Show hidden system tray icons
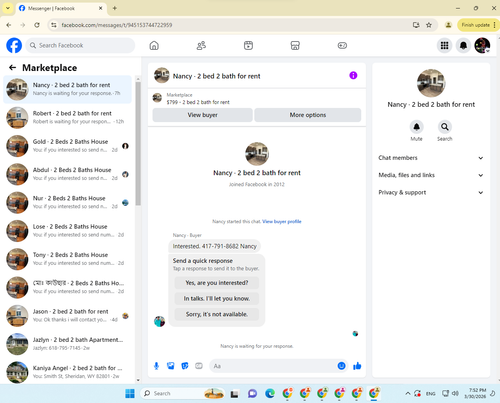500x403 pixels. tap(407, 394)
